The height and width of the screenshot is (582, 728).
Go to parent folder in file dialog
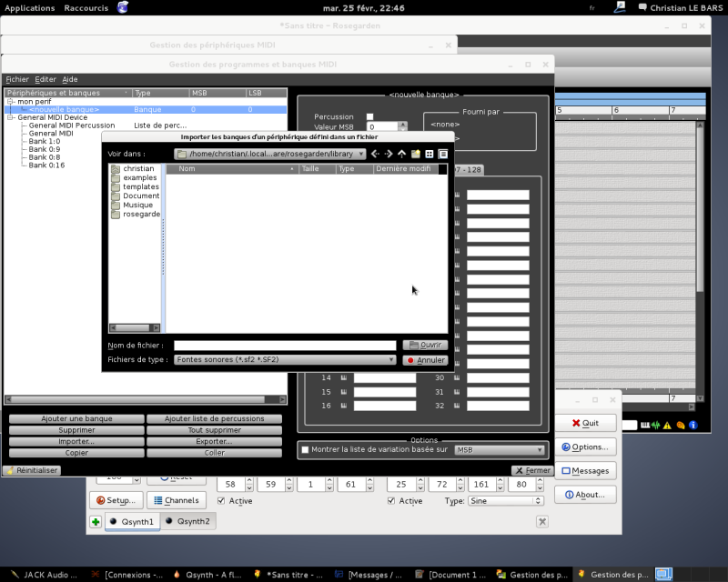[401, 154]
